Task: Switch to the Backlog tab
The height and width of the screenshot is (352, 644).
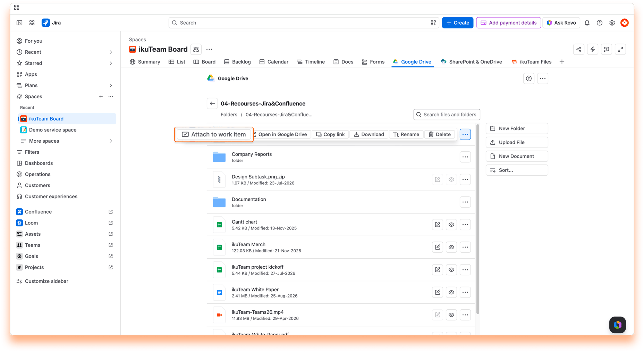Action: (237, 62)
